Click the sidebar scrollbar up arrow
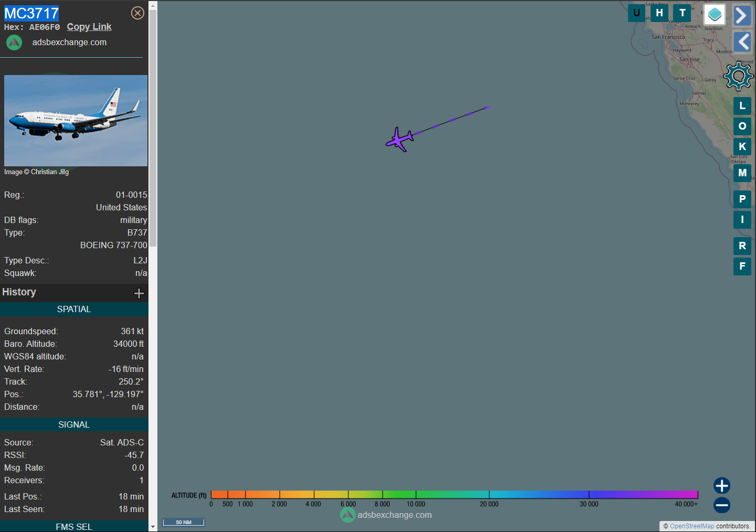 [x=153, y=6]
